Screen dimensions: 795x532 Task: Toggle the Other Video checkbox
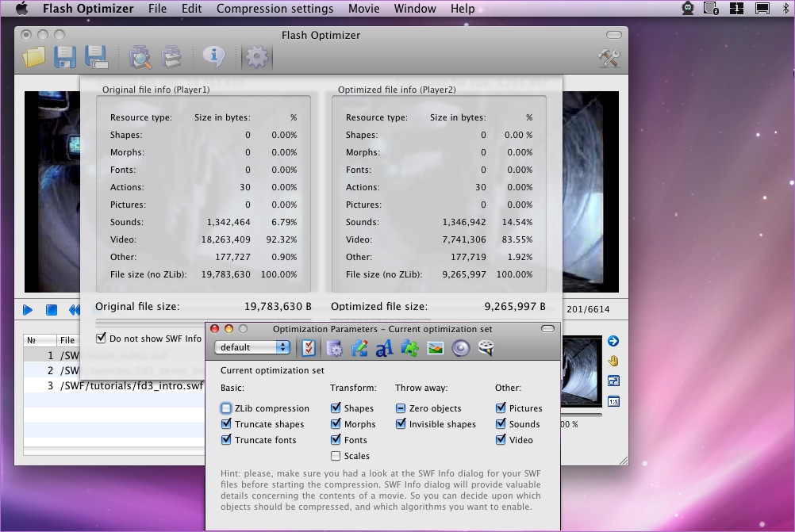coord(501,439)
